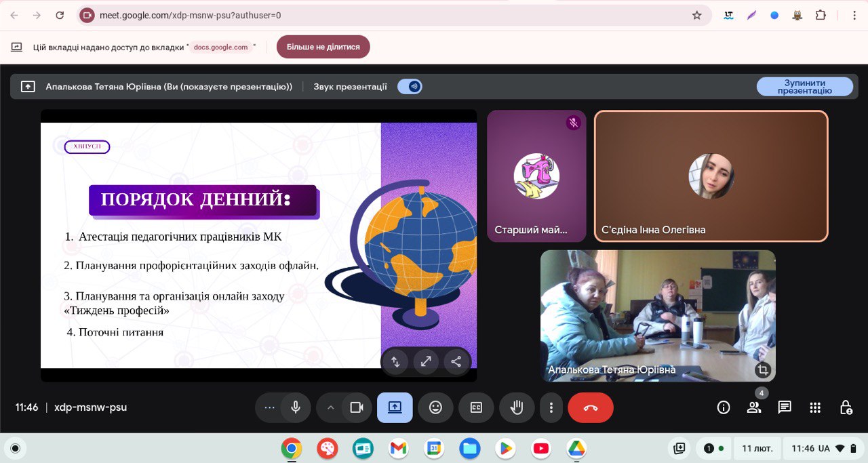The height and width of the screenshot is (463, 868).
Task: Open Gmail from the shelf
Action: click(398, 448)
